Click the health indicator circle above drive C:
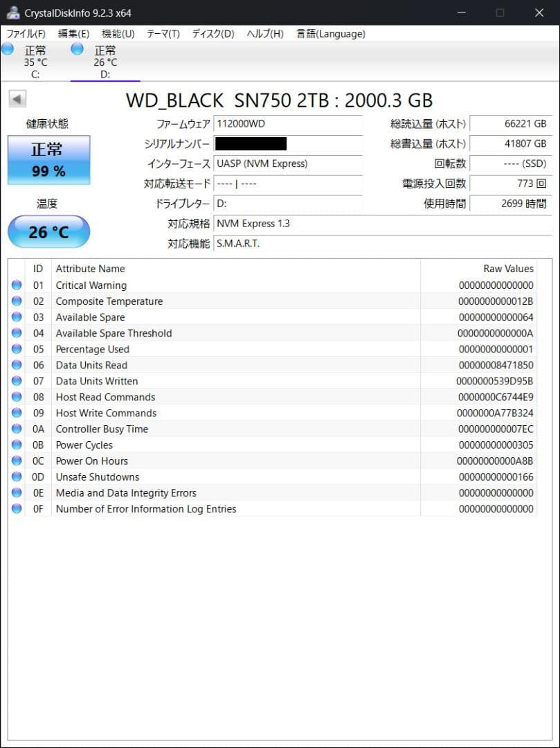 (x=8, y=48)
